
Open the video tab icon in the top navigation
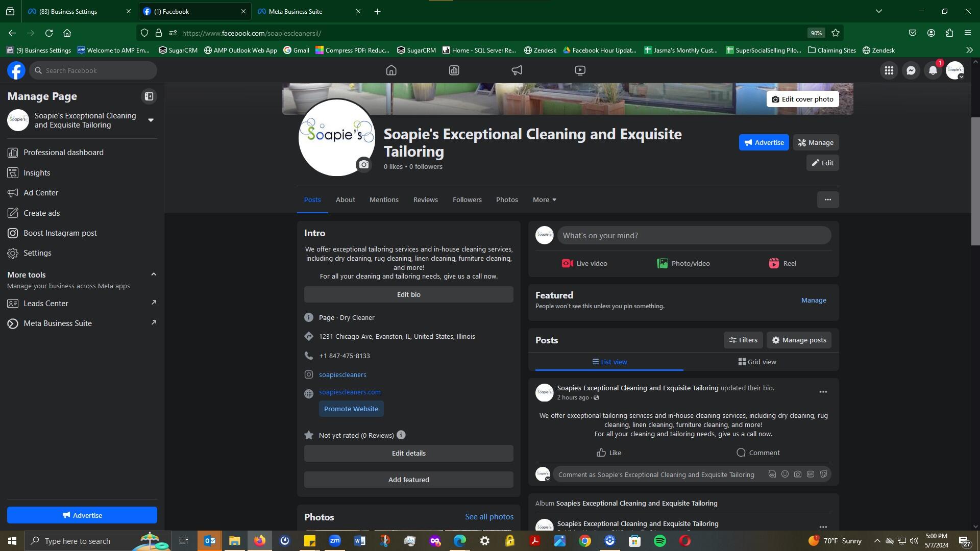click(x=580, y=70)
